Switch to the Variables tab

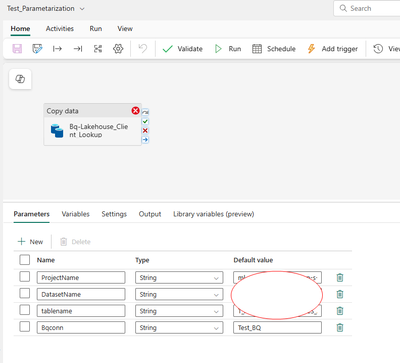(76, 214)
